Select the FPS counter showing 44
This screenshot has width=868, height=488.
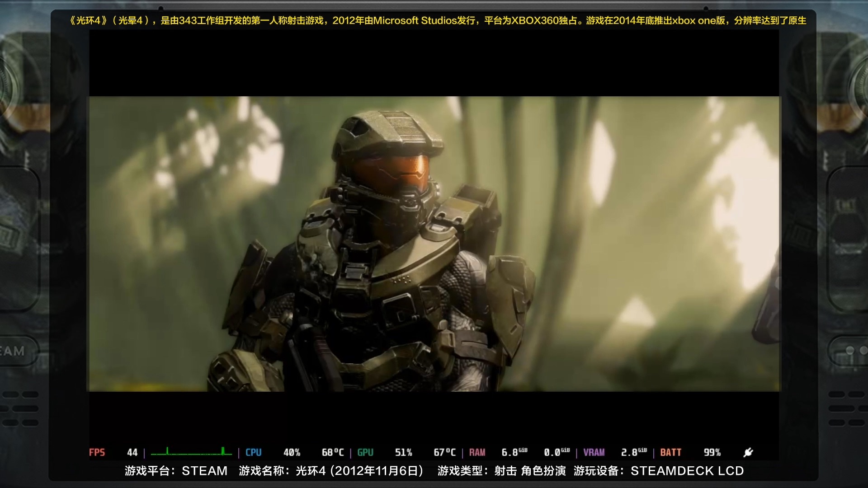click(132, 452)
